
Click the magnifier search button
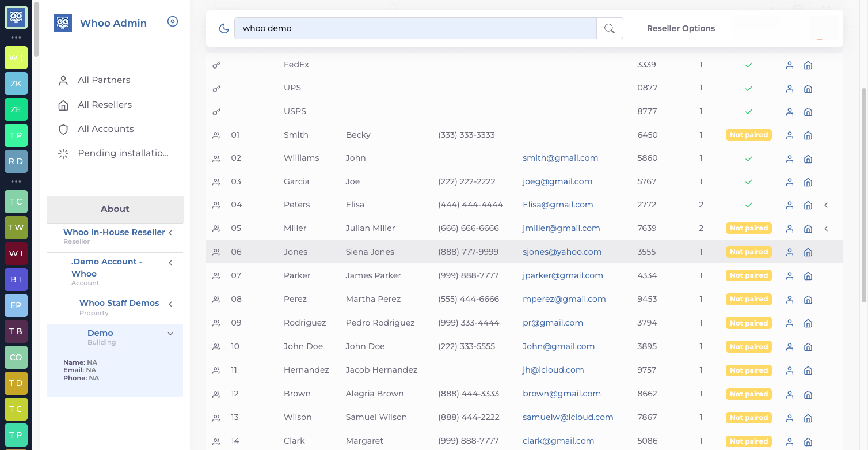[610, 28]
